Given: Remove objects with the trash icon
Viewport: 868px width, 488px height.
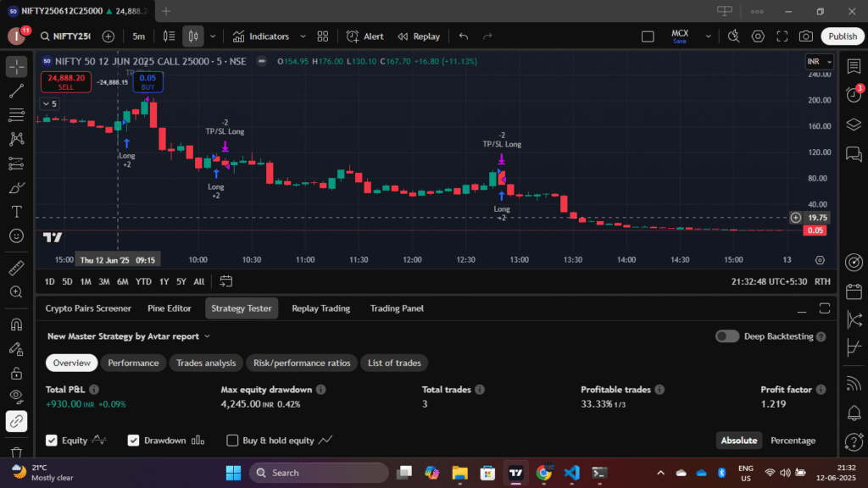Looking at the screenshot, I should (x=17, y=452).
